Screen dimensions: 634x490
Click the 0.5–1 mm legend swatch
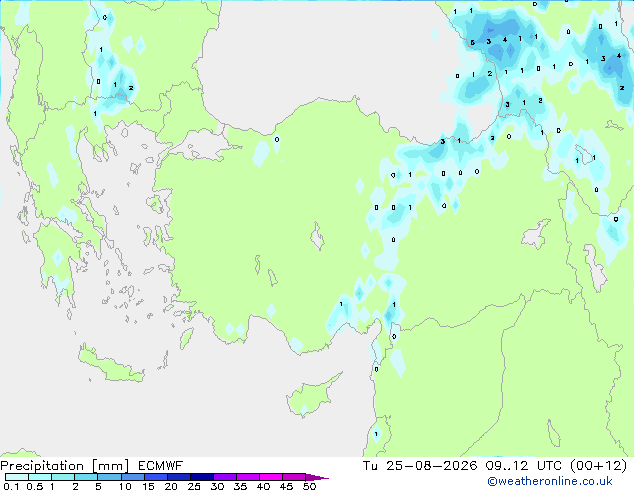point(40,477)
